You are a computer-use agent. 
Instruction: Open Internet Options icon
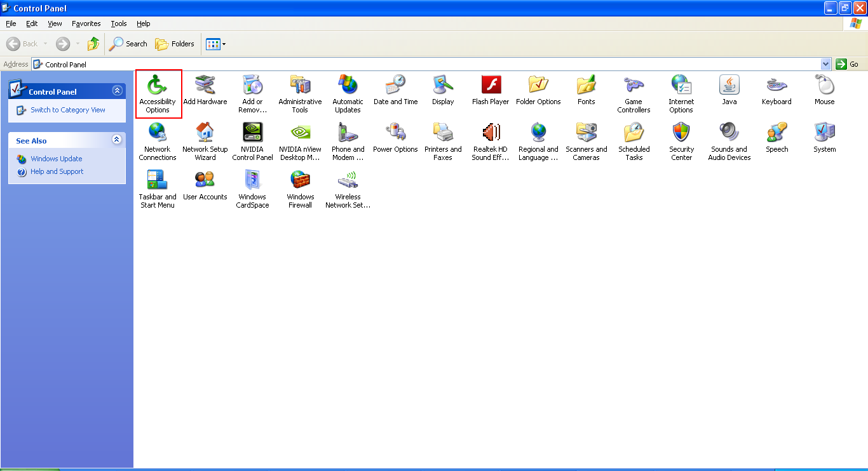tap(681, 94)
